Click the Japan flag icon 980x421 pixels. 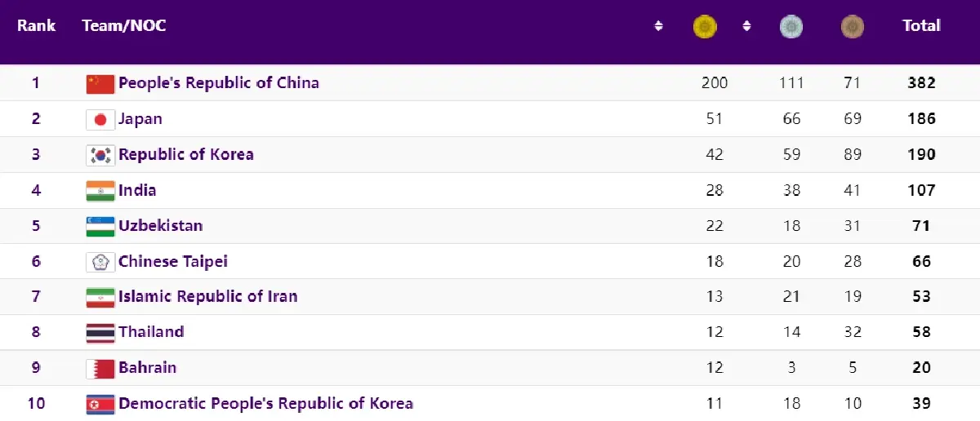[100, 119]
